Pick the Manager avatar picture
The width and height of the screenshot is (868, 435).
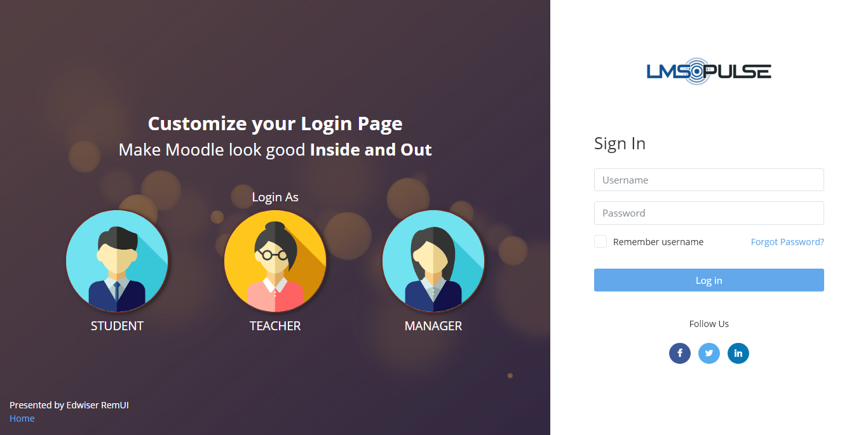click(x=433, y=261)
